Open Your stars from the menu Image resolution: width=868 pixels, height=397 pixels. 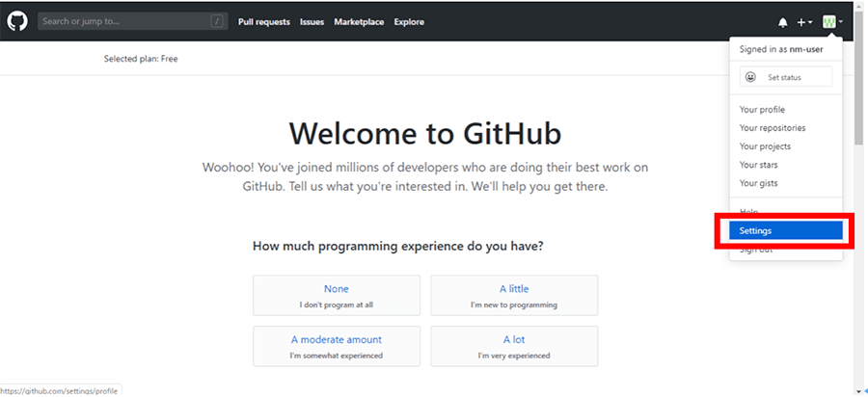[x=758, y=164]
